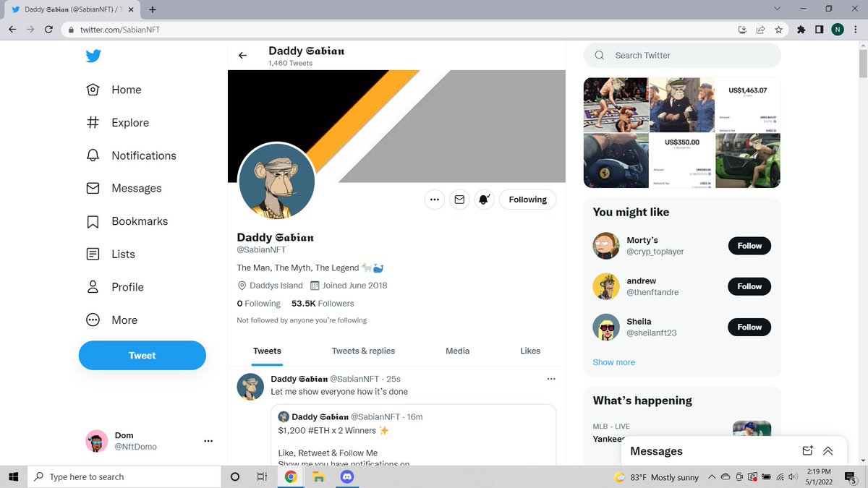Open the quoted $1,200 #ETH tweet
This screenshot has width=868, height=488.
[x=414, y=435]
